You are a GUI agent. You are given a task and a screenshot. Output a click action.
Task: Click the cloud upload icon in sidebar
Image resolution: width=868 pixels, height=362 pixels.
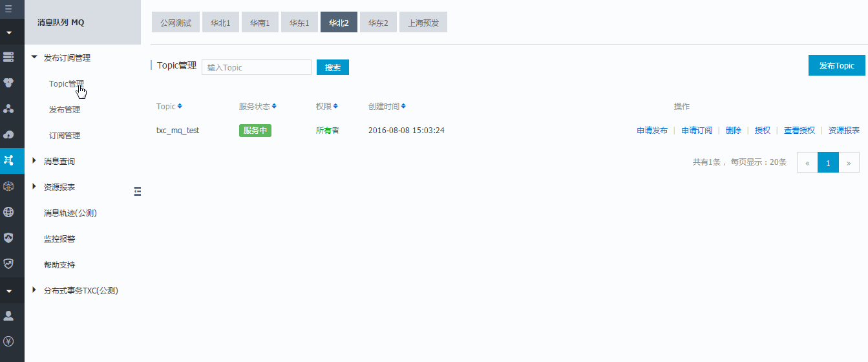point(8,134)
